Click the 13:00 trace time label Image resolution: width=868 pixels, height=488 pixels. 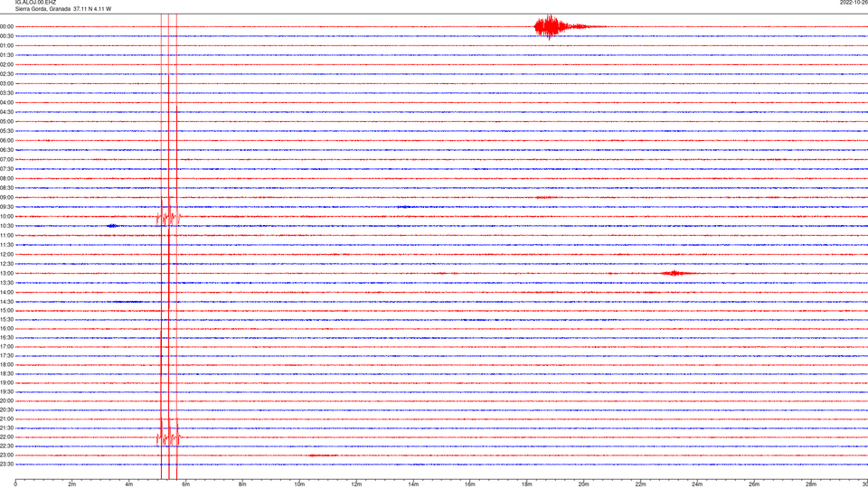[7, 273]
